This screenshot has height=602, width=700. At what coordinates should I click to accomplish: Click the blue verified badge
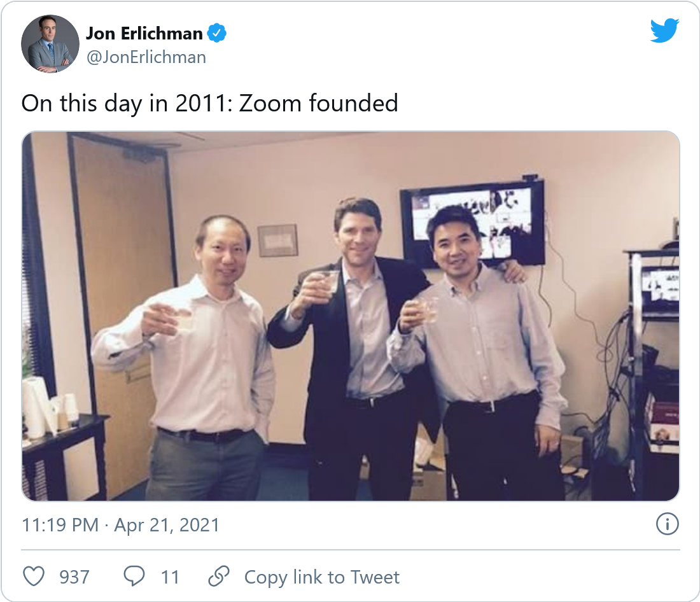[218, 33]
